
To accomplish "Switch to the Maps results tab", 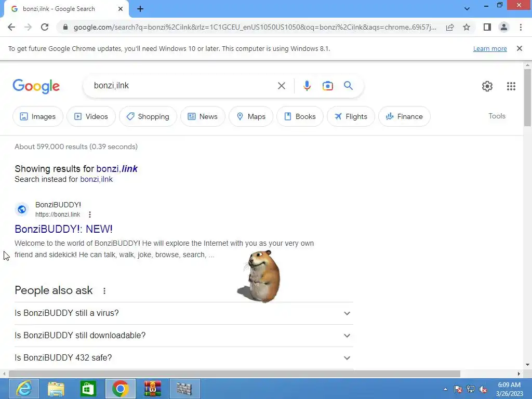I will point(251,116).
